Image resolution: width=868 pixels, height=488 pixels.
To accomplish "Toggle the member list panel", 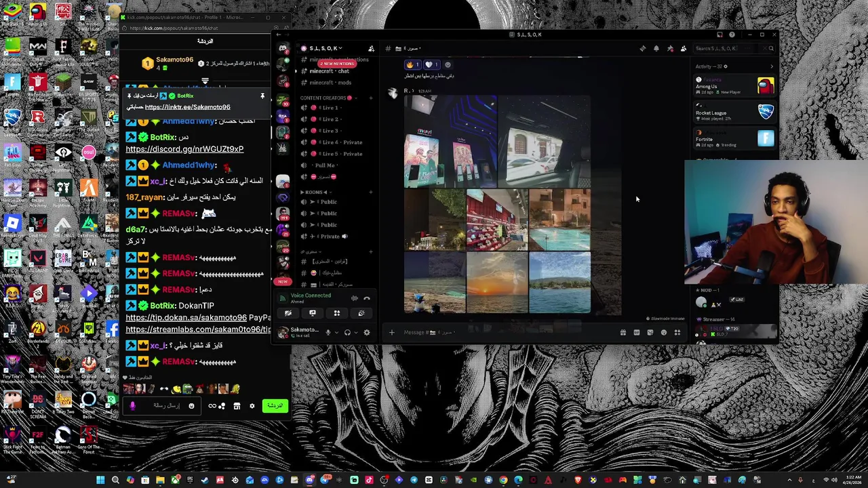I will pos(684,48).
